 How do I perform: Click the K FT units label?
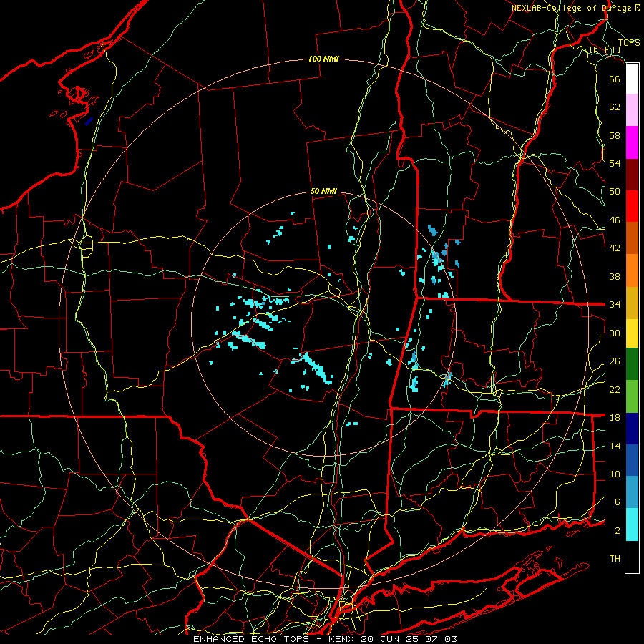(605, 50)
